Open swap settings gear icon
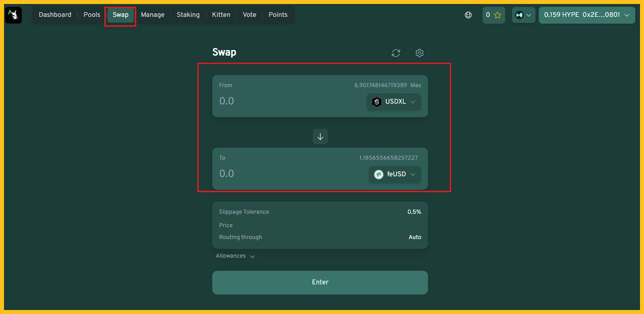Viewport: 644px width, 314px height. (419, 53)
